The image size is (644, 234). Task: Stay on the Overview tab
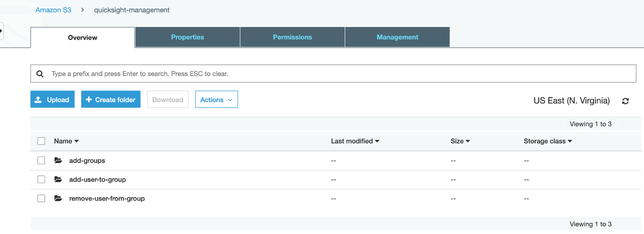coord(83,37)
